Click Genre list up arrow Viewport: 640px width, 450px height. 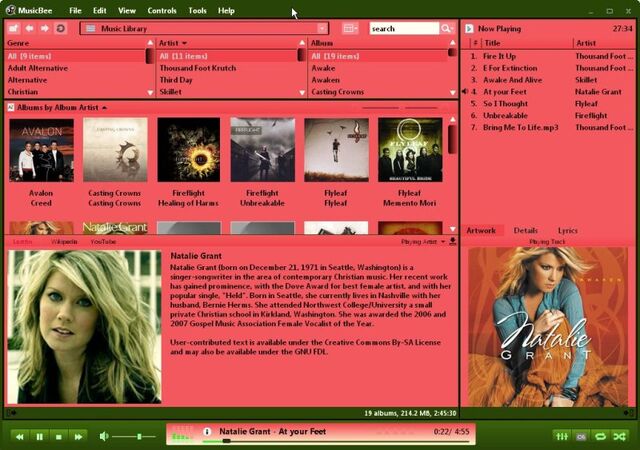(150, 43)
